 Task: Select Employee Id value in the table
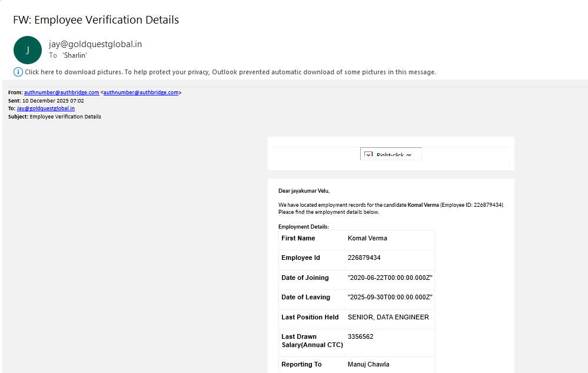(x=364, y=258)
